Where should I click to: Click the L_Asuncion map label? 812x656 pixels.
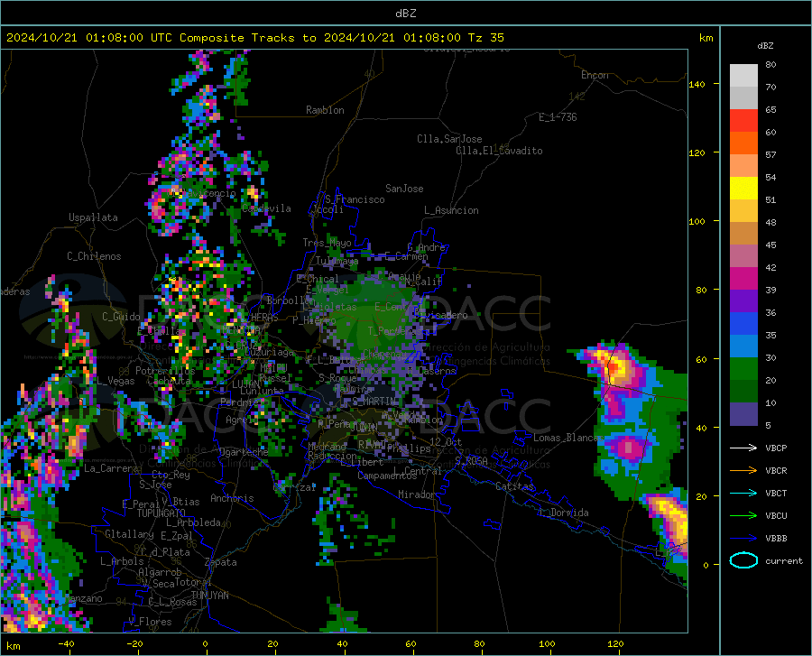[451, 210]
